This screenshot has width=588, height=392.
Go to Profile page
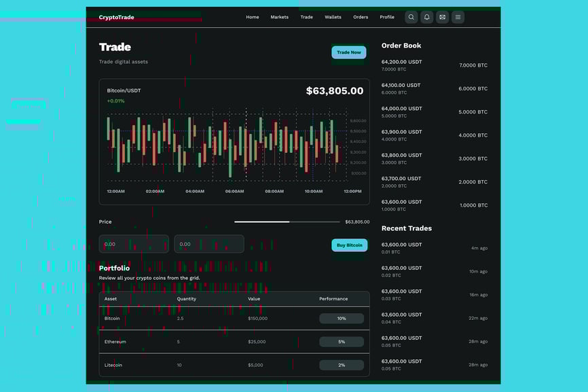coord(386,17)
